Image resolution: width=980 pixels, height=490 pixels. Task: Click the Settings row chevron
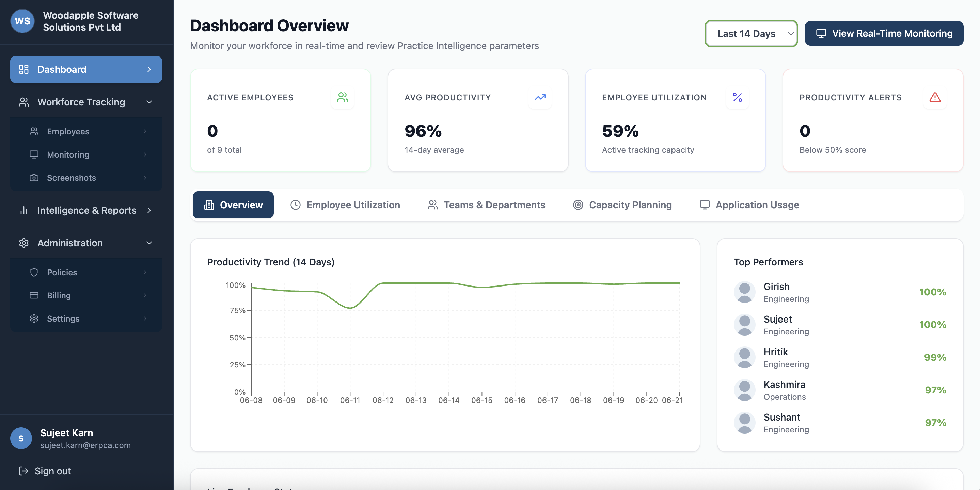click(145, 318)
